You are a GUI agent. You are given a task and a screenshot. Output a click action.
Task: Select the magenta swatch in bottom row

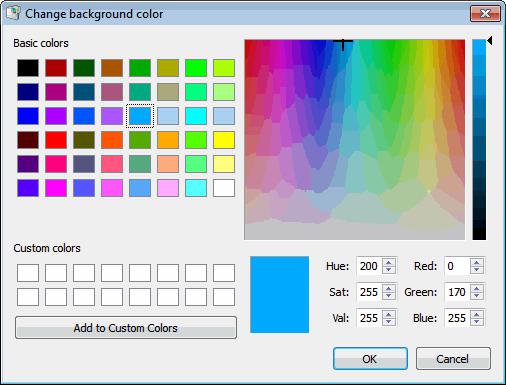[56, 188]
